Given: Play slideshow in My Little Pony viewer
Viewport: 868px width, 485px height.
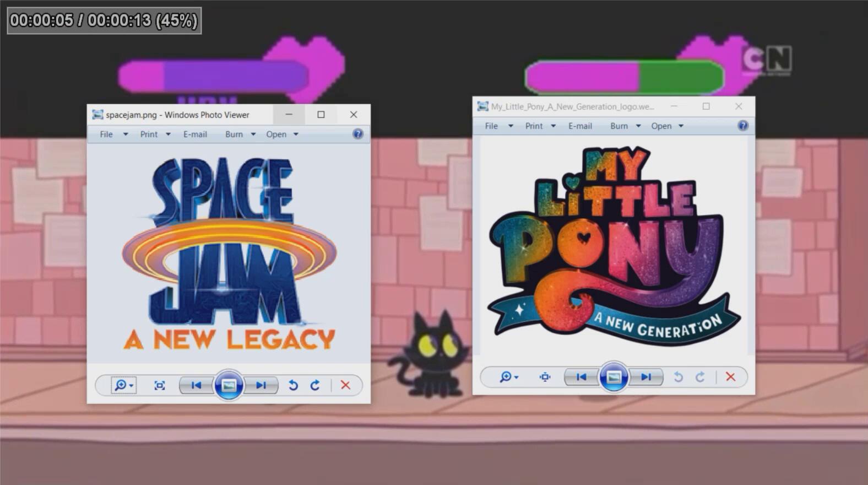Looking at the screenshot, I should 614,377.
